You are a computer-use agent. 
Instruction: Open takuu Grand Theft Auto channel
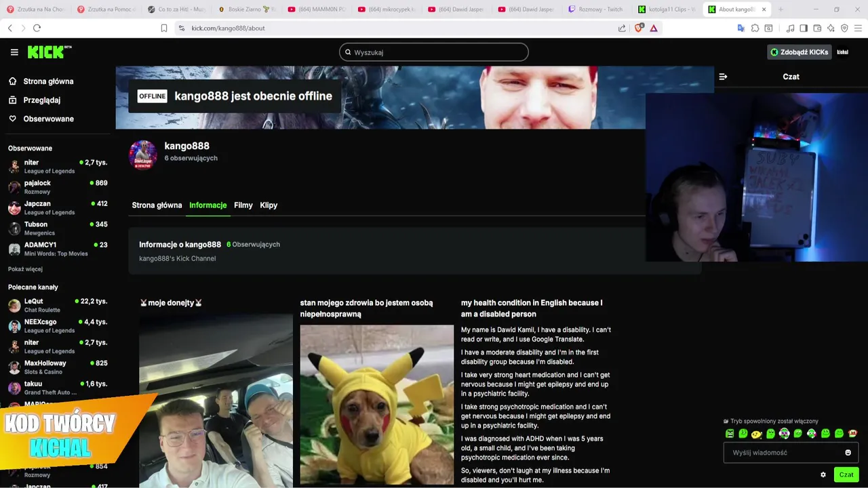[58, 388]
